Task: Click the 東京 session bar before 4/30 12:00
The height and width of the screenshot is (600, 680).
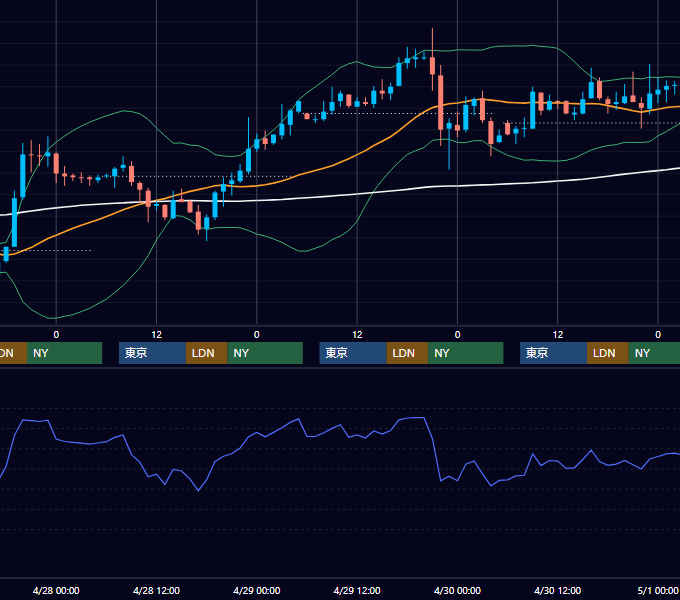Action: click(553, 353)
